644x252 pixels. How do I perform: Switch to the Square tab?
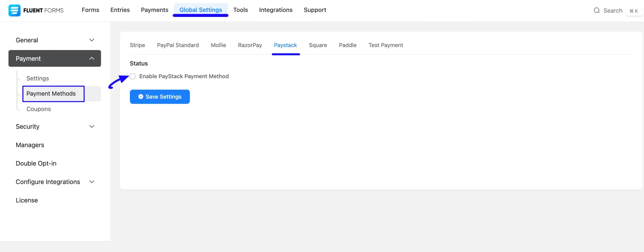(318, 45)
